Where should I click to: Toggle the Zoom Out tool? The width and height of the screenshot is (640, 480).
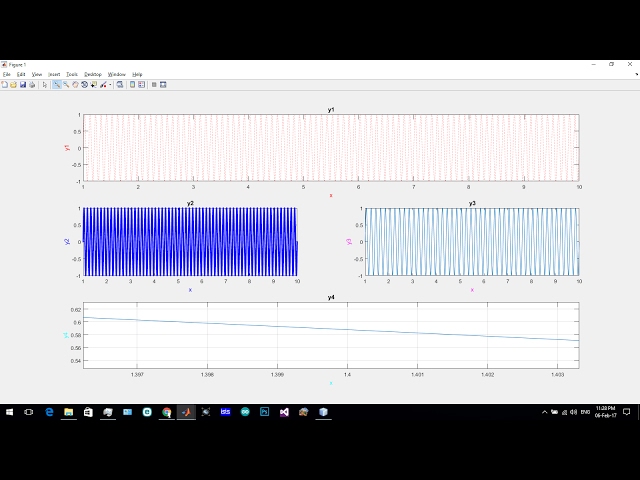(x=66, y=84)
